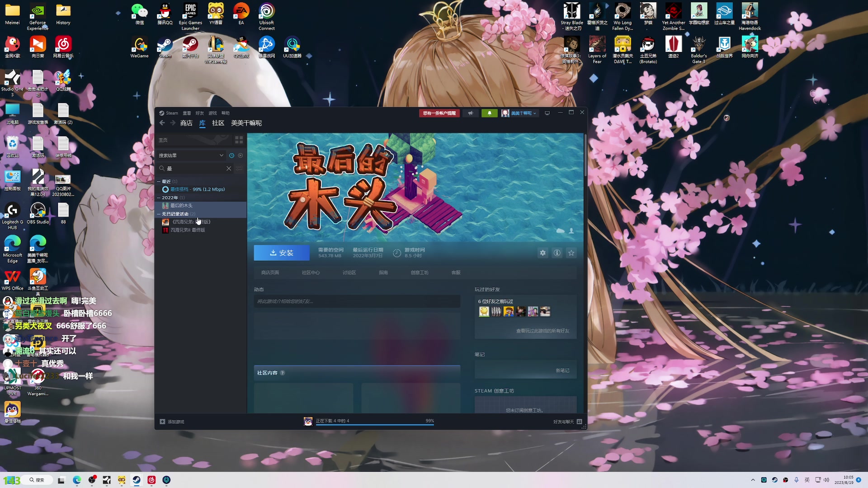The height and width of the screenshot is (488, 868).
Task: Select 最佳搭档 downloading game entry
Action: tap(202, 189)
